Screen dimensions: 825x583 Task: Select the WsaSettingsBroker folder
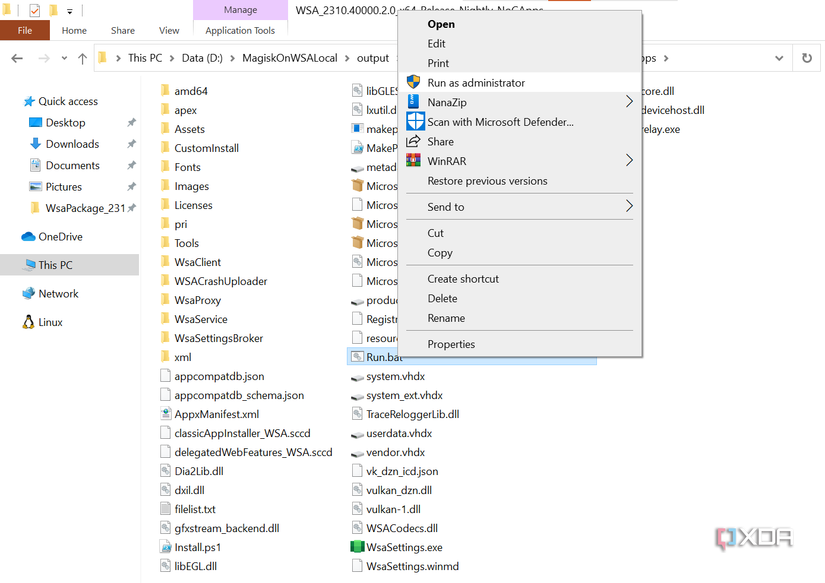tap(218, 338)
